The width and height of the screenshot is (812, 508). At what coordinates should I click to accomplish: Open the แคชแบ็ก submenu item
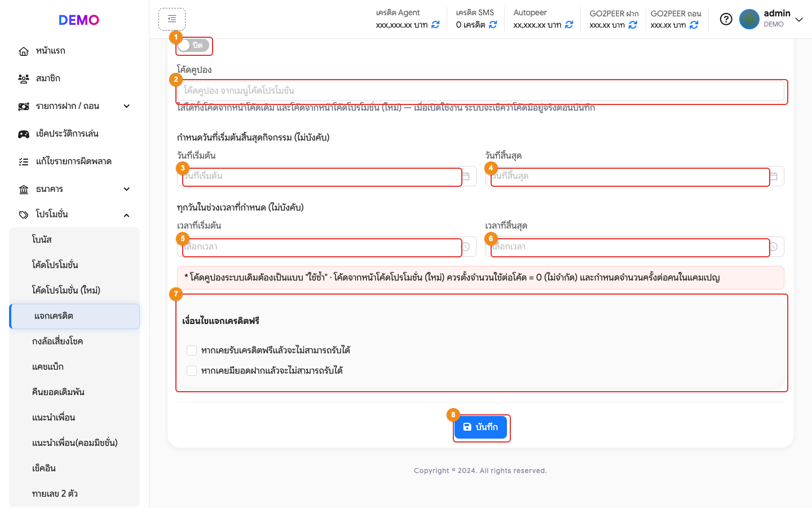coord(74,367)
